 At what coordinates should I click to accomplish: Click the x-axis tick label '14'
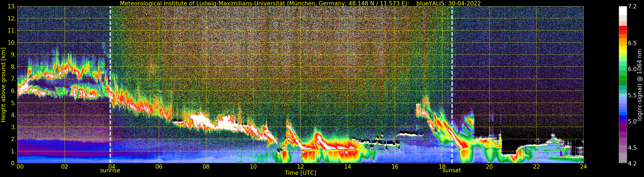pyautogui.click(x=347, y=166)
